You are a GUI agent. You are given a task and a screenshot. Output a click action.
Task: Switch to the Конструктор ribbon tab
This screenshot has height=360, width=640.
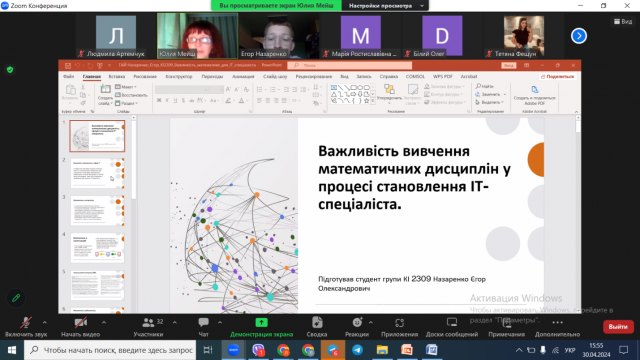pyautogui.click(x=179, y=76)
